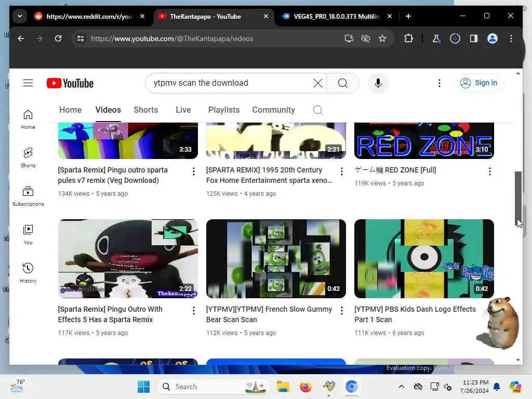Open Home in the left sidebar
The width and height of the screenshot is (532, 399).
click(28, 119)
